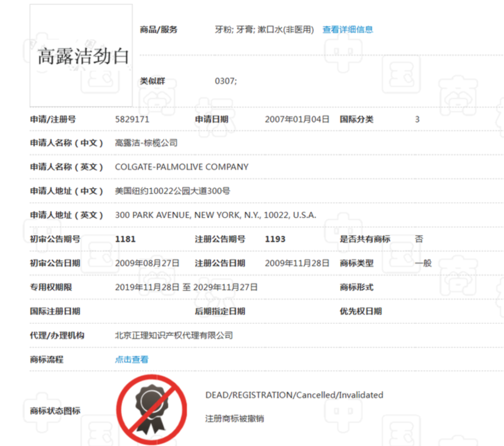Select registration announcement issue number 1193
This screenshot has height=446, width=504.
coord(275,239)
